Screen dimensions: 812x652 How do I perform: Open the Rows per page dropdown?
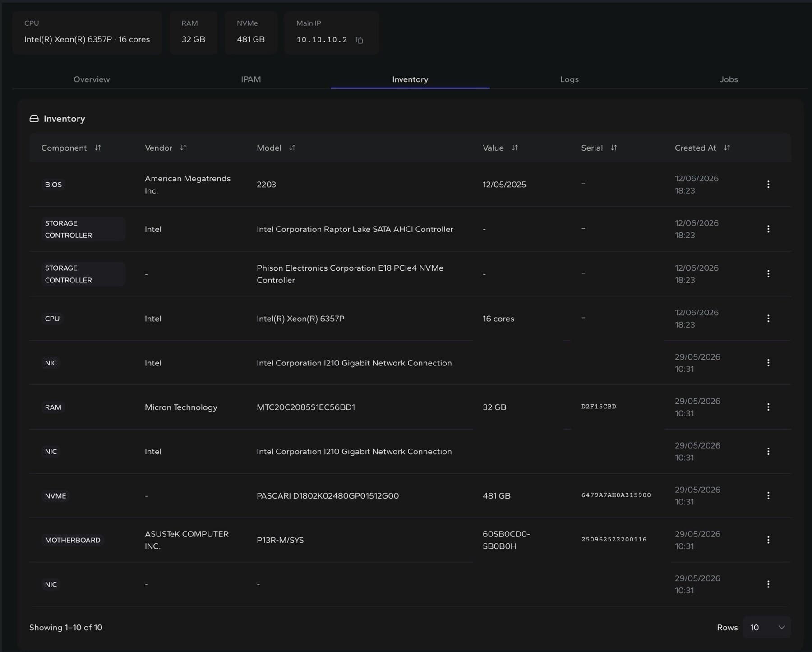click(767, 627)
